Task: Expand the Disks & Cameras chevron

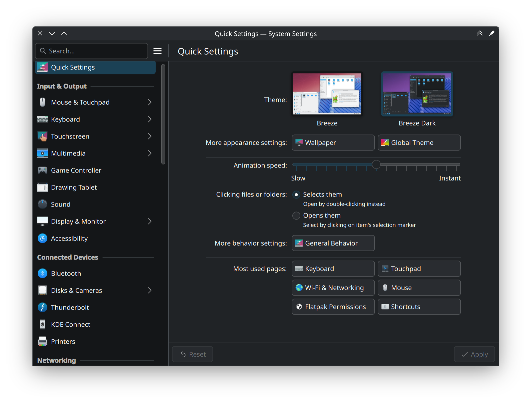Action: click(150, 290)
